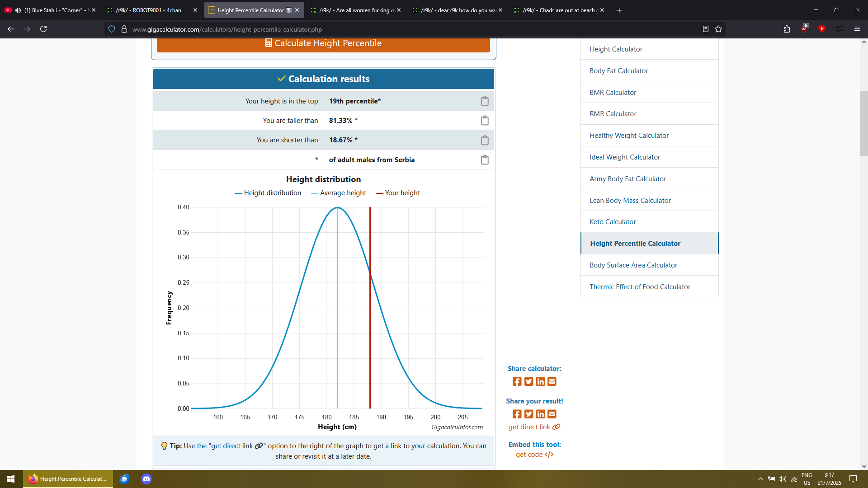Open the Army Body Fat Calculator link

click(627, 179)
